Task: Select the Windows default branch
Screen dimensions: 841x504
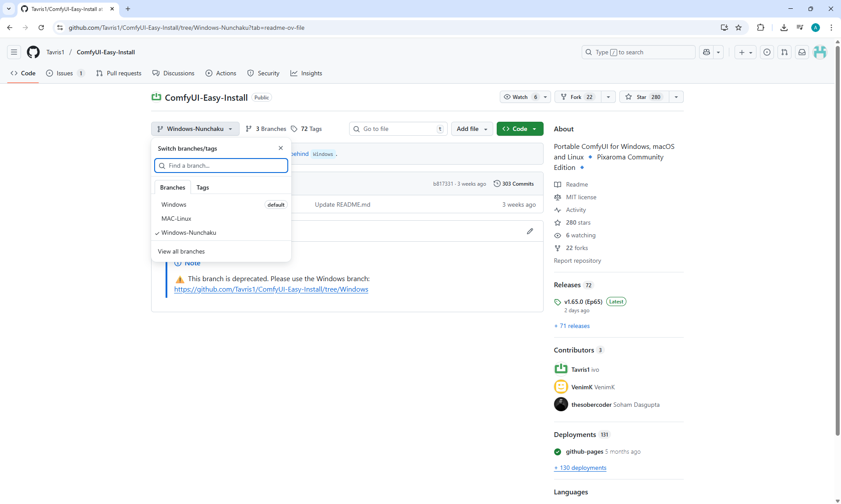Action: point(174,204)
